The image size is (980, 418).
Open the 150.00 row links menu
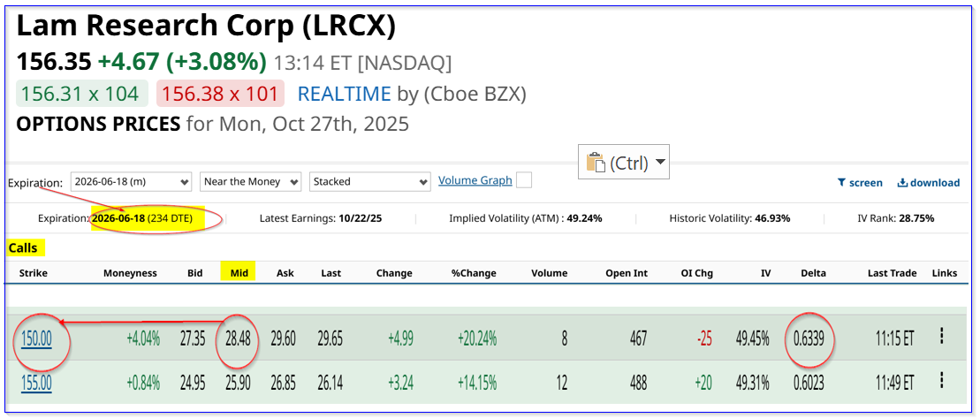(x=940, y=337)
